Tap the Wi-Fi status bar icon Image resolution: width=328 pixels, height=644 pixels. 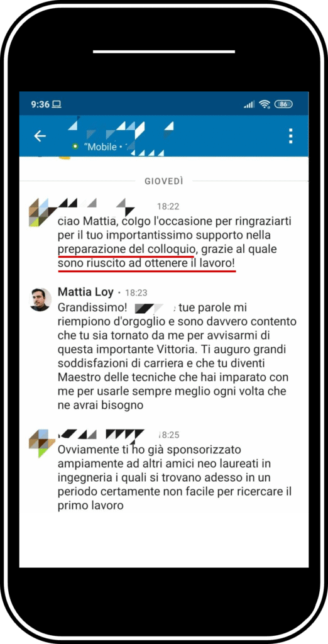click(x=265, y=104)
